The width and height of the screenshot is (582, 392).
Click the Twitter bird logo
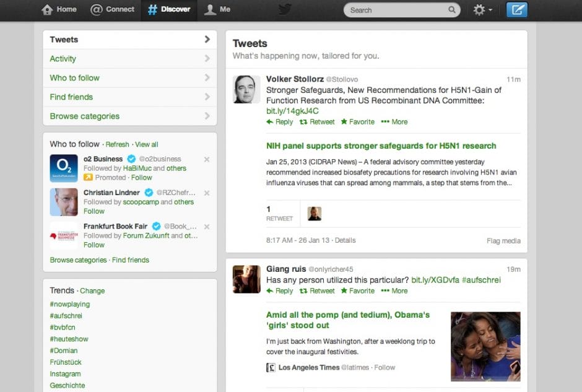pos(284,9)
